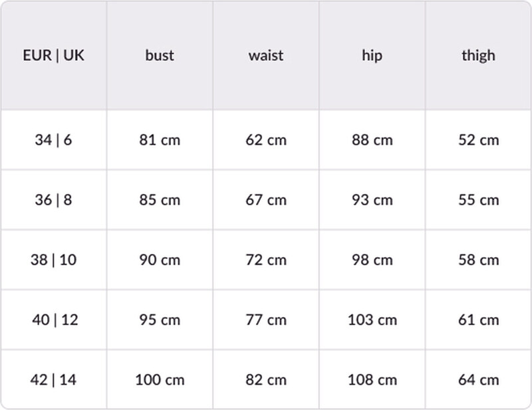Viewport: 532px width, 410px height.
Task: Click the 67 cm waist value
Action: [266, 200]
